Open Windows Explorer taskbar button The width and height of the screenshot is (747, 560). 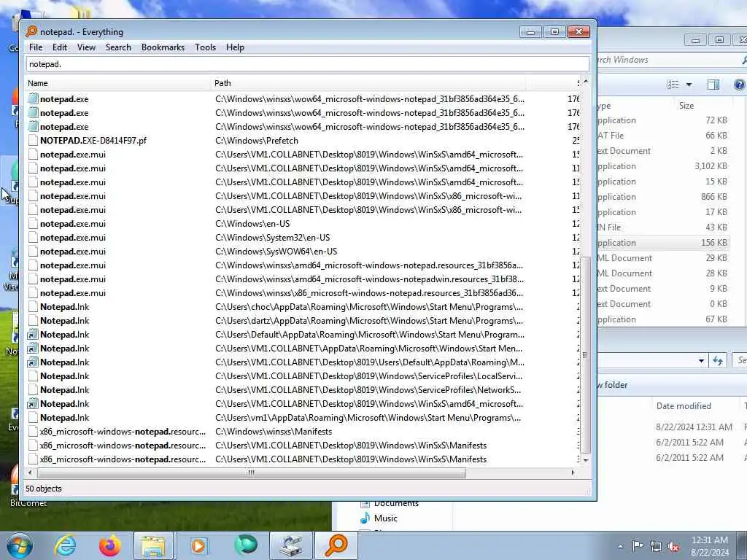tap(153, 545)
